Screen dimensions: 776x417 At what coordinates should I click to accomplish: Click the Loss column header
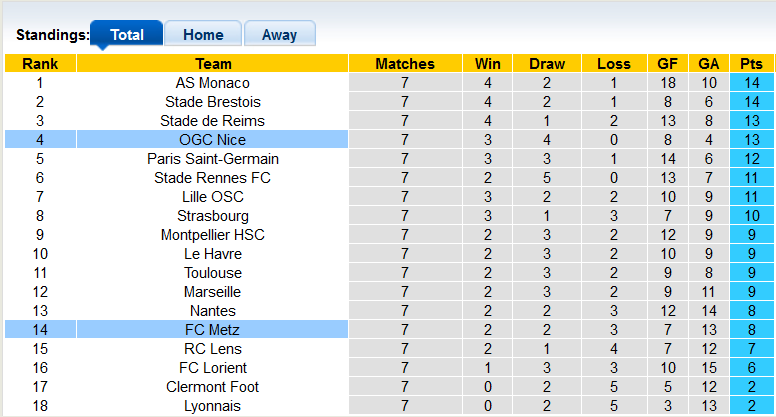[613, 64]
